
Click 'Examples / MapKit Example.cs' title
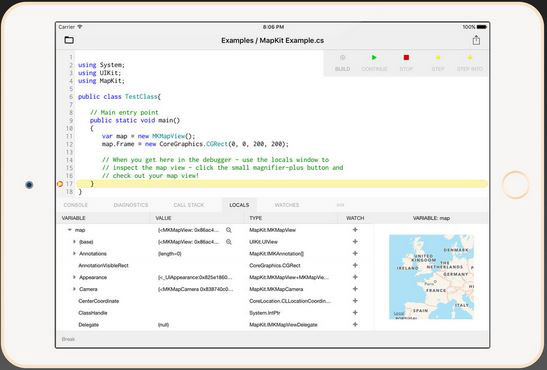272,40
